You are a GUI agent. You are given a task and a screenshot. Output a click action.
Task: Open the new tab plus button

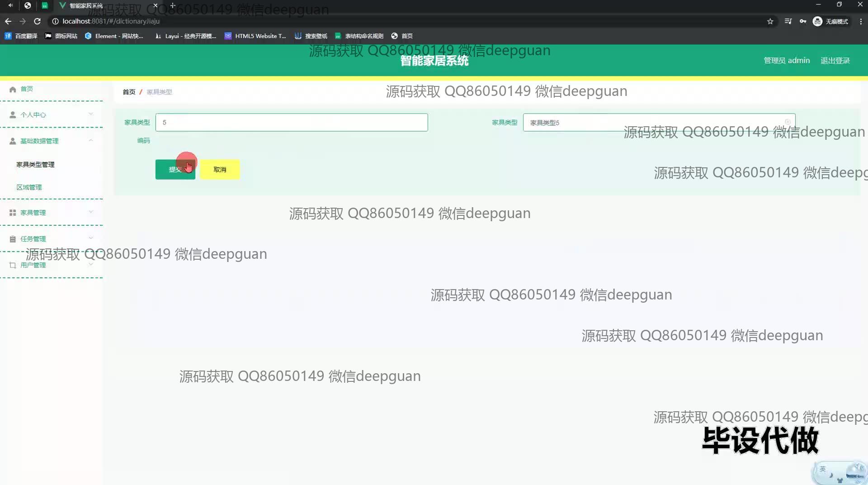[172, 5]
